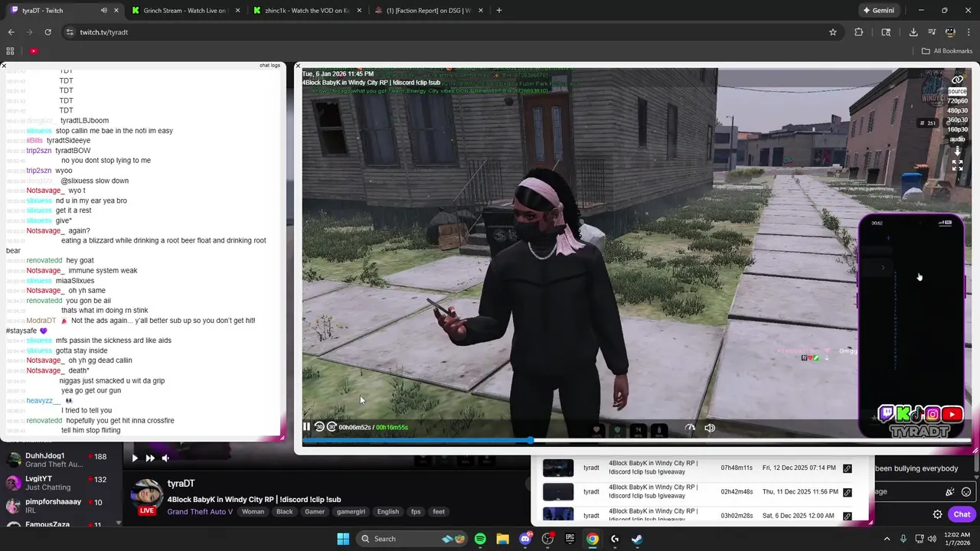The image size is (980, 551).
Task: Skip forward on underlying Twitch player
Action: [x=150, y=458]
